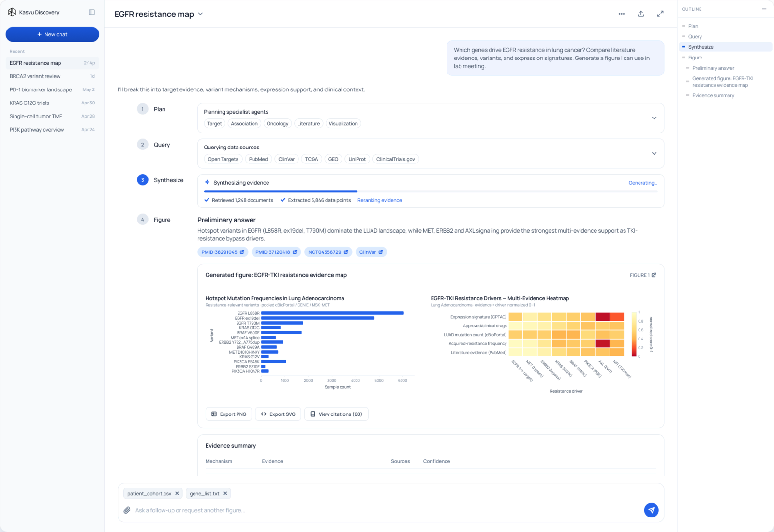This screenshot has width=774, height=532.
Task: Click the Mechanism column header
Action: [219, 461]
